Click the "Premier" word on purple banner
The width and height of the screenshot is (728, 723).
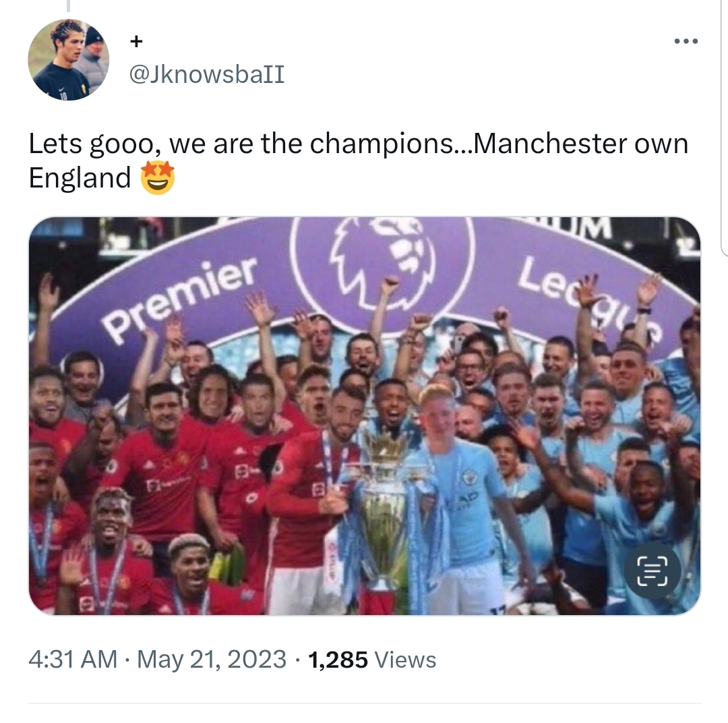point(181,299)
